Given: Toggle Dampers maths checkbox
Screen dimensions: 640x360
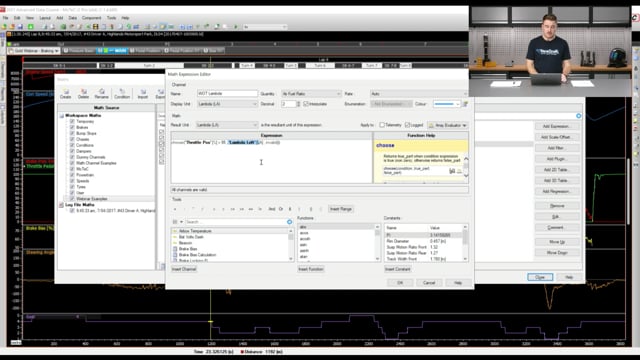Looking at the screenshot, I should 72,151.
